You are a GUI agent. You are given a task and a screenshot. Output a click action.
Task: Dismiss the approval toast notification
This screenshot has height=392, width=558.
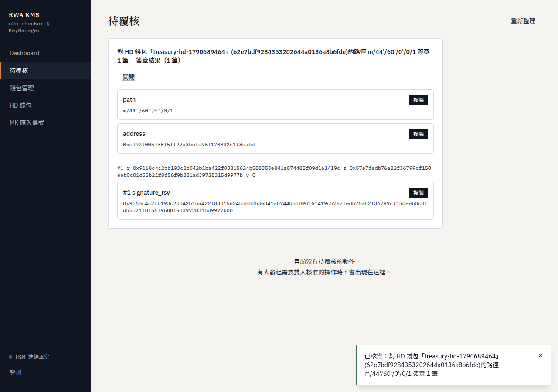point(541,355)
